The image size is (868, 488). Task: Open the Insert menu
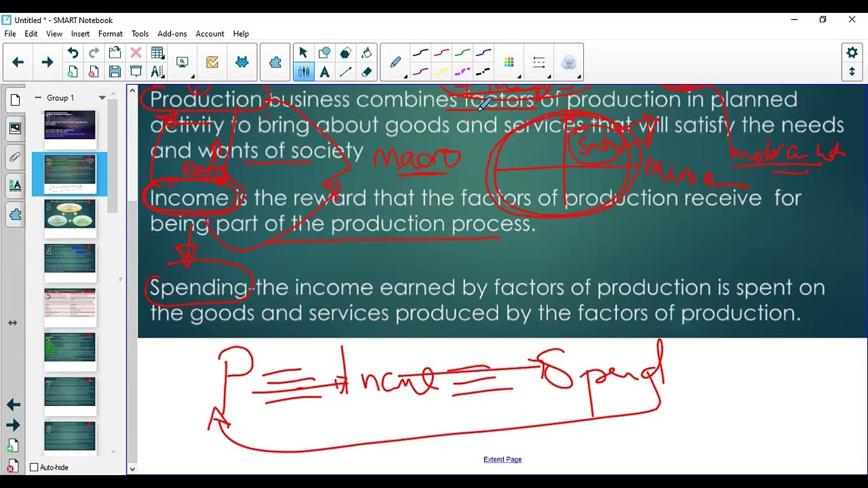(80, 34)
